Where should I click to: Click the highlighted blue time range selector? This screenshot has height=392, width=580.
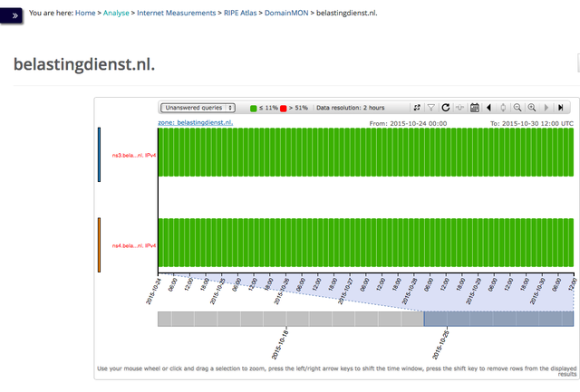coord(498,319)
